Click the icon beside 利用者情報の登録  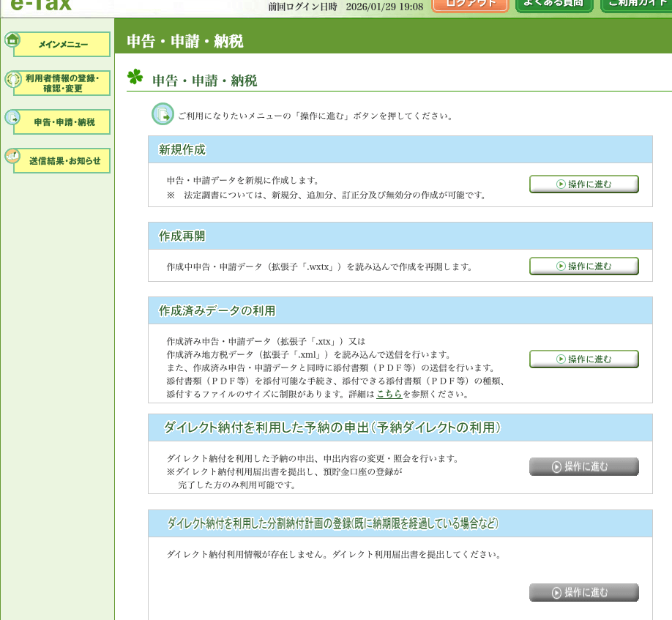12,79
